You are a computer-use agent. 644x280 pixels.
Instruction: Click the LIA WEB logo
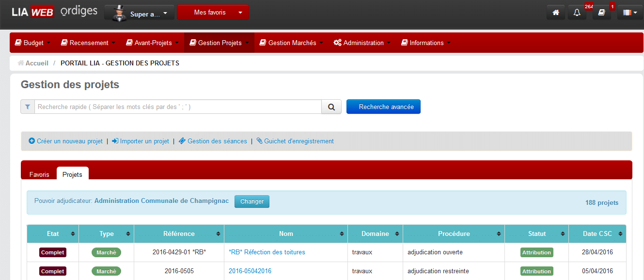pos(32,12)
